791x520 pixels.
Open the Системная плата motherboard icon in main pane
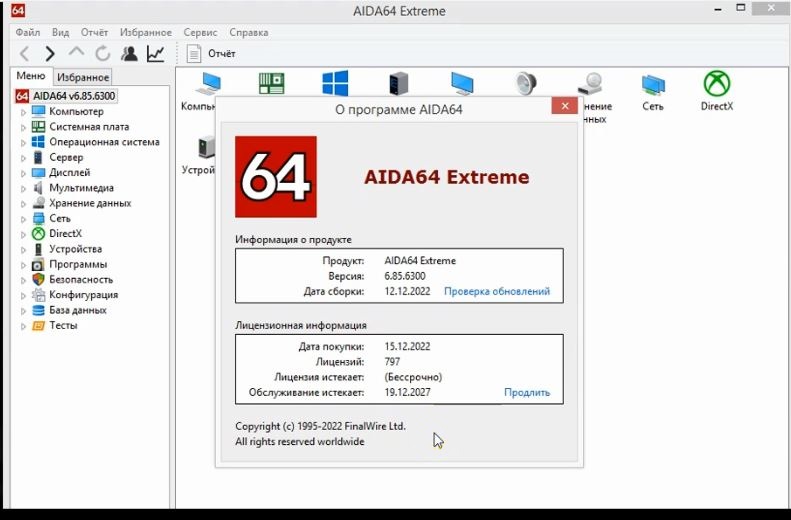(x=271, y=84)
